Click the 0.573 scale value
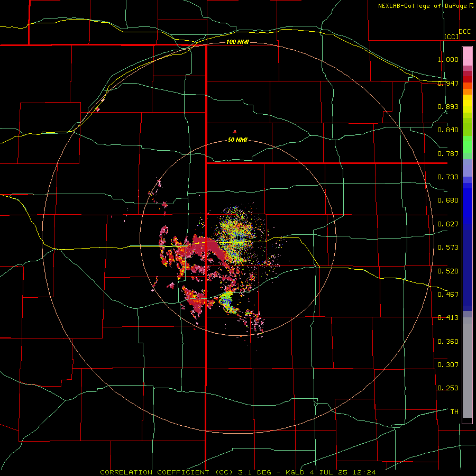The width and height of the screenshot is (476, 476). pos(448,248)
